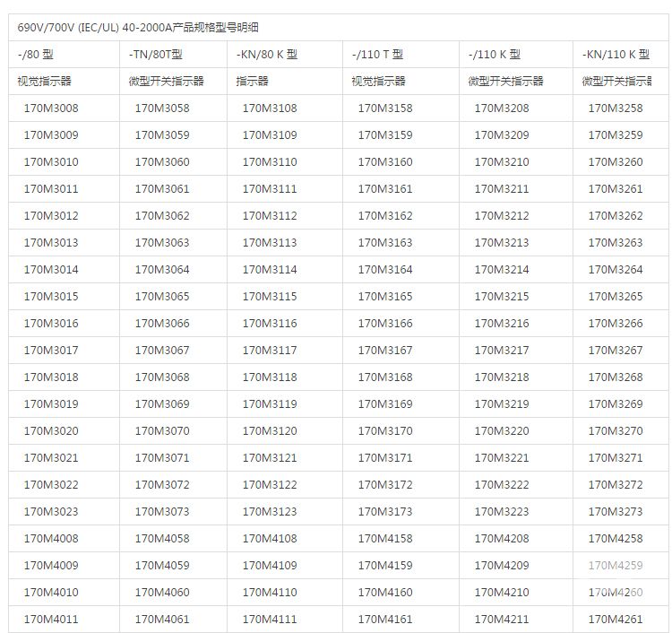This screenshot has height=633, width=672.
Task: Select model 170M3020
Action: point(51,431)
